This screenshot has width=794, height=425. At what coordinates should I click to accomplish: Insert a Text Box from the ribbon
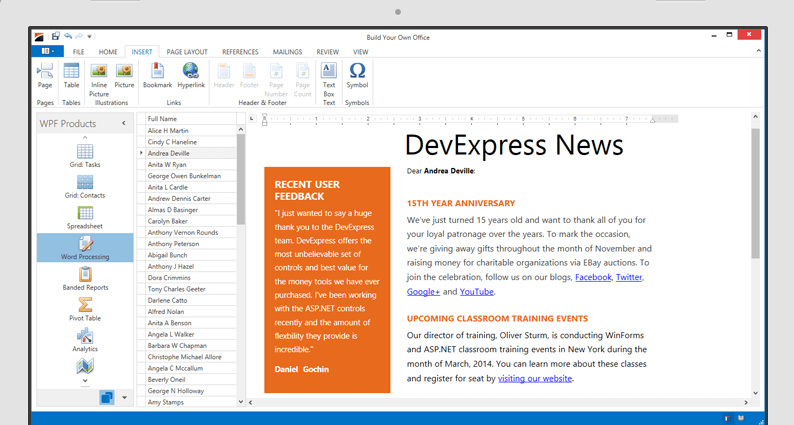coord(329,80)
